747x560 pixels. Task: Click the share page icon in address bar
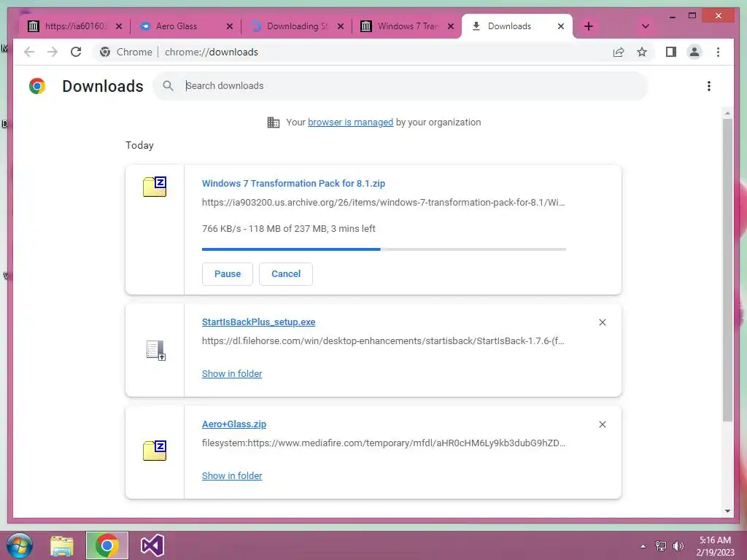[619, 52]
